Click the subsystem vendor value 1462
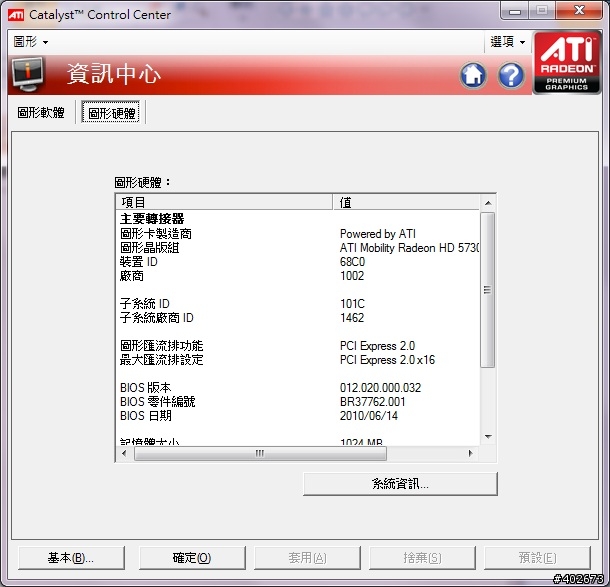 tap(352, 318)
